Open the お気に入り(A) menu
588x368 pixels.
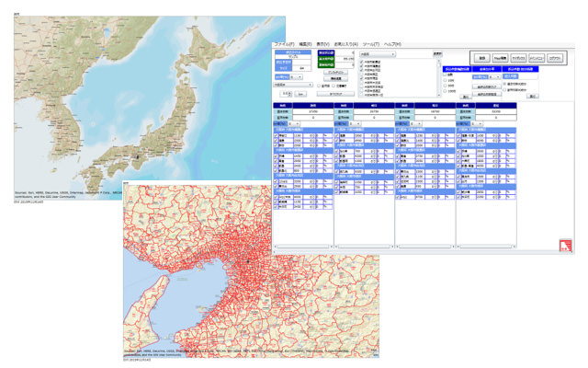(x=346, y=44)
